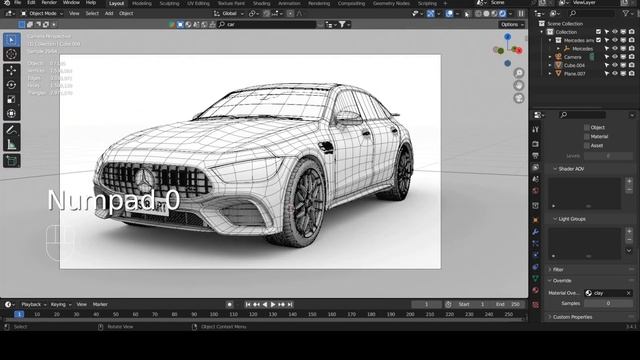This screenshot has height=360, width=640.
Task: Open the Output properties tab
Action: click(536, 156)
